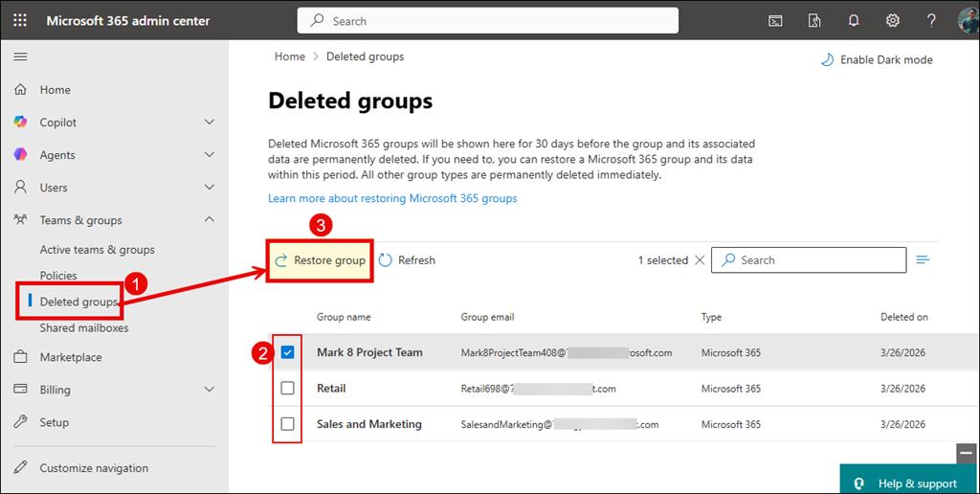The height and width of the screenshot is (494, 980).
Task: Sort by Type column header
Action: [x=711, y=317]
